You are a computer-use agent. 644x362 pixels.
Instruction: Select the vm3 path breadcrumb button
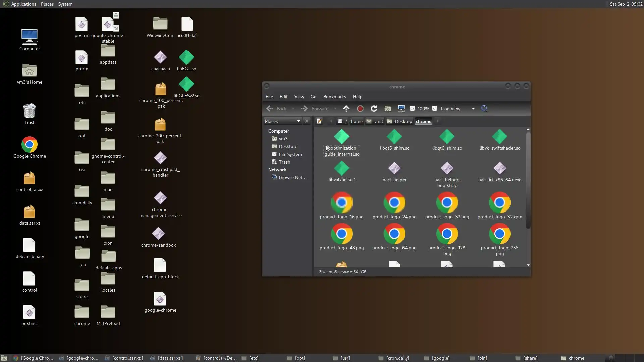(x=375, y=121)
